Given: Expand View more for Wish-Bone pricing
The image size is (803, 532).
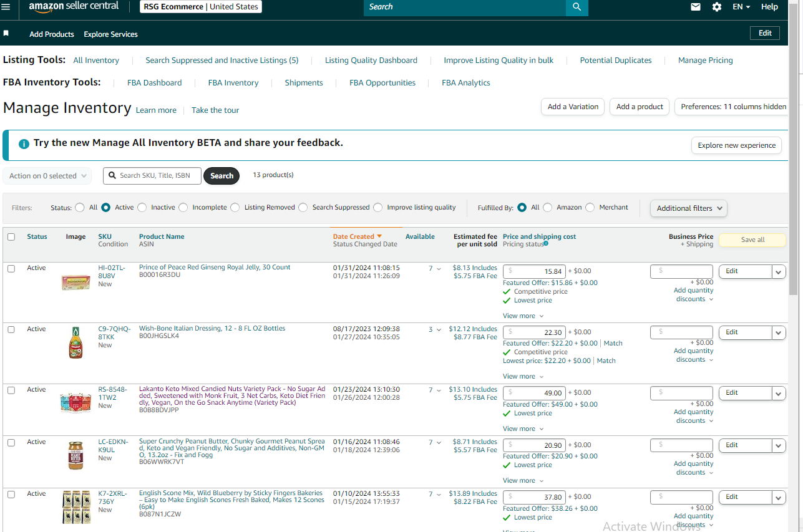Looking at the screenshot, I should click(523, 377).
